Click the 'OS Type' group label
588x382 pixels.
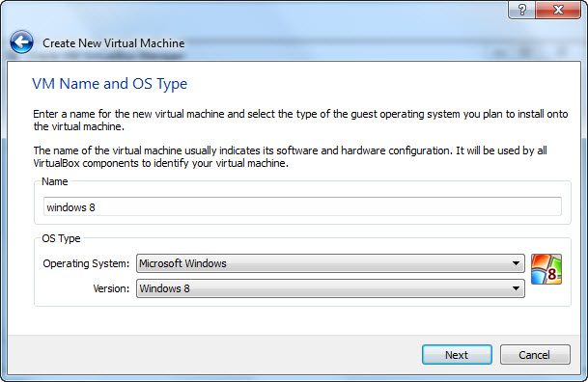[61, 238]
